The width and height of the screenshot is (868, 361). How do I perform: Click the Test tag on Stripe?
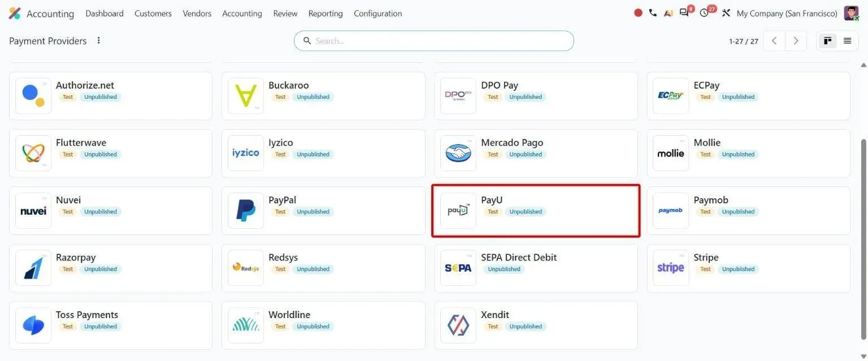(x=705, y=269)
